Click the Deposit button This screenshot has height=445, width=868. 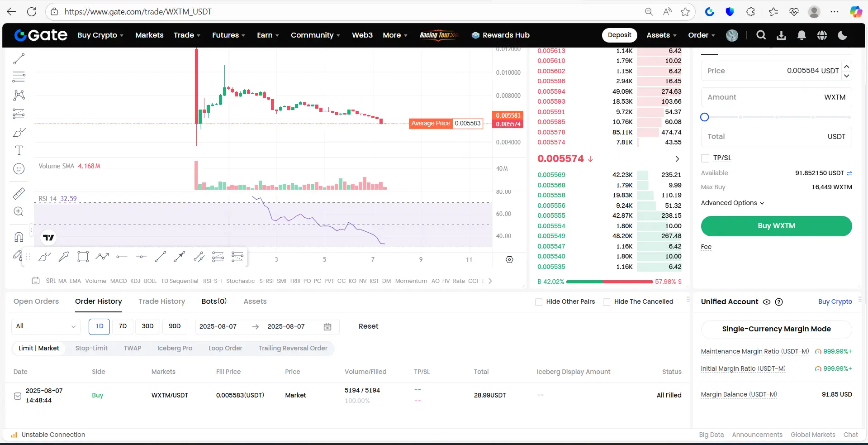619,35
